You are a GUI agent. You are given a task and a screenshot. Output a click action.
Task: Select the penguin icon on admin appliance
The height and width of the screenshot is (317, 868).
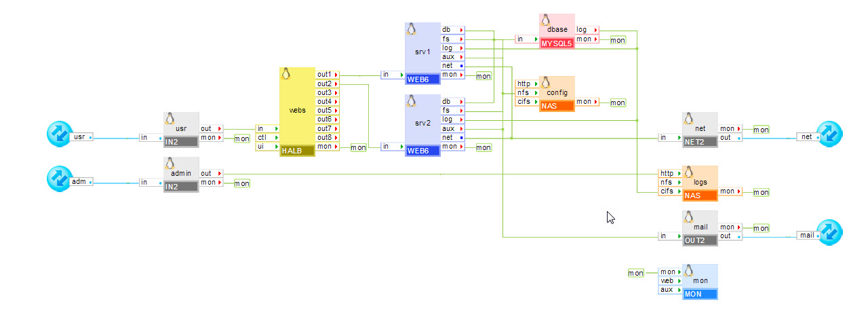point(170,164)
